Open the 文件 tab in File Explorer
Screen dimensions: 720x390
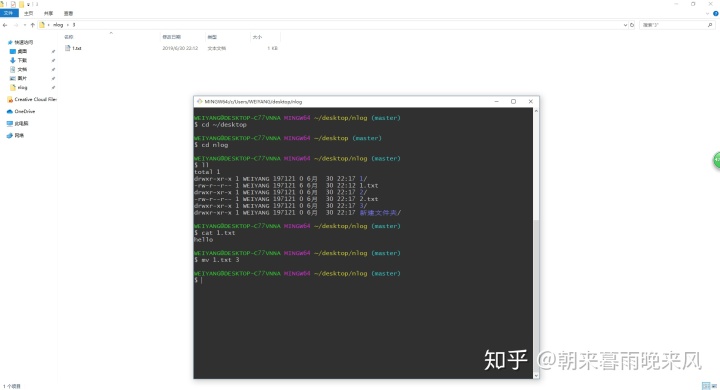click(8, 13)
